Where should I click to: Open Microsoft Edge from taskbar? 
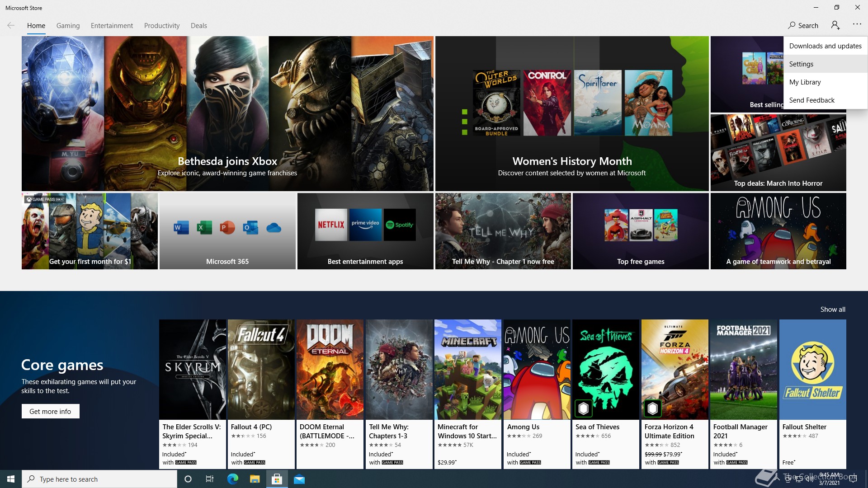pyautogui.click(x=232, y=479)
